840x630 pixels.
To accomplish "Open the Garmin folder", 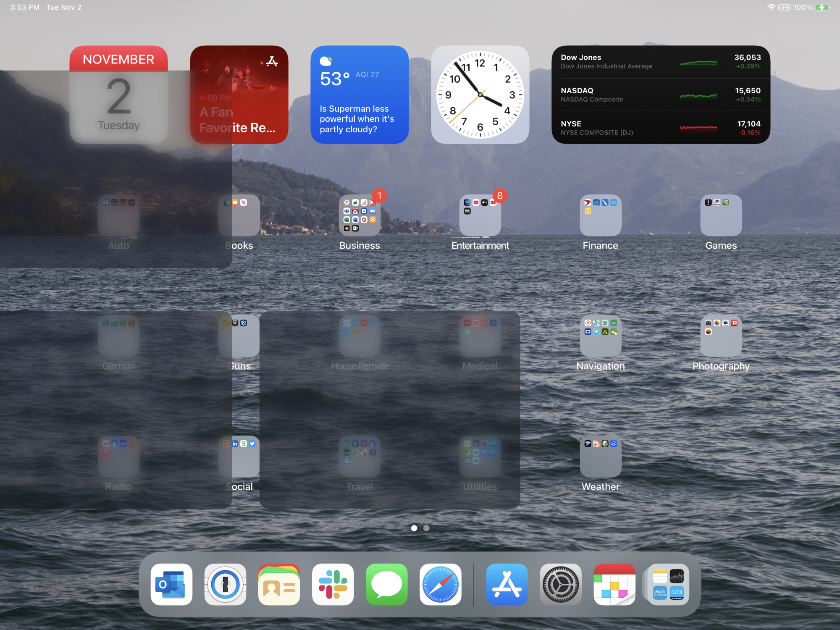I will [118, 336].
